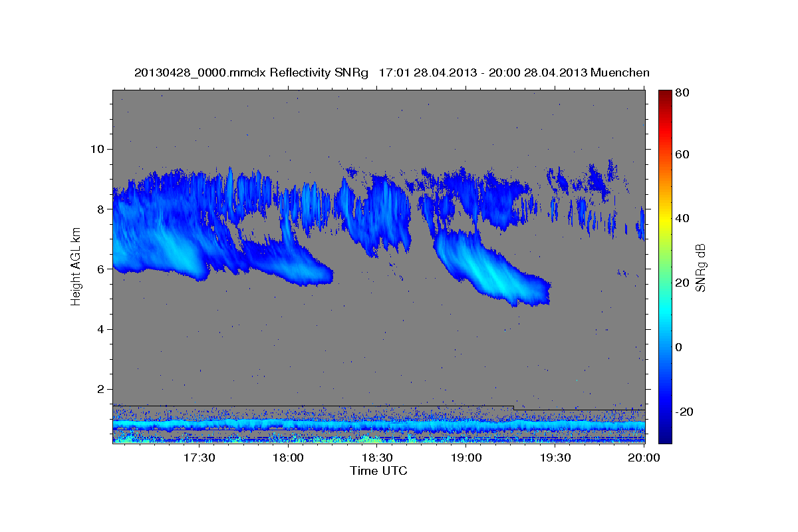Click the 19:30 time tick label
The image size is (798, 532).
point(555,458)
